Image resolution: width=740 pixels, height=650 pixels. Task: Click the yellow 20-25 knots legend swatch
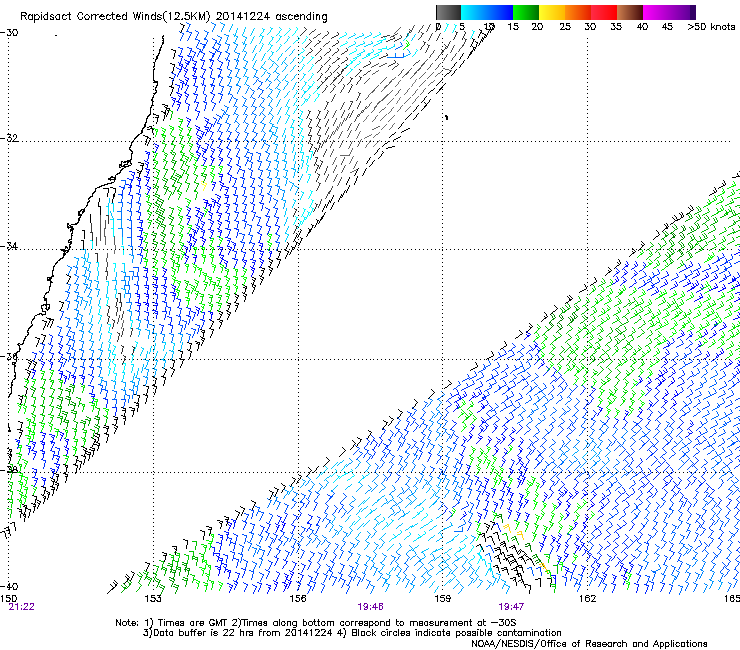(x=552, y=12)
